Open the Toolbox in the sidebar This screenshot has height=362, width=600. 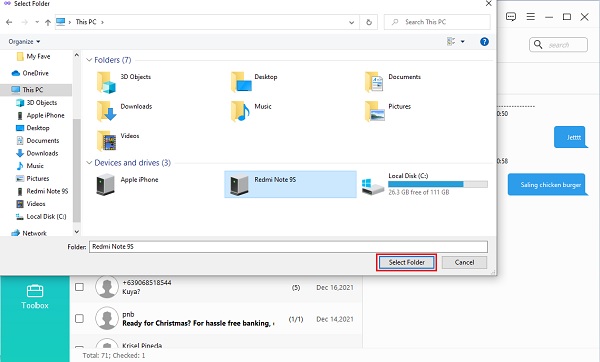(35, 297)
